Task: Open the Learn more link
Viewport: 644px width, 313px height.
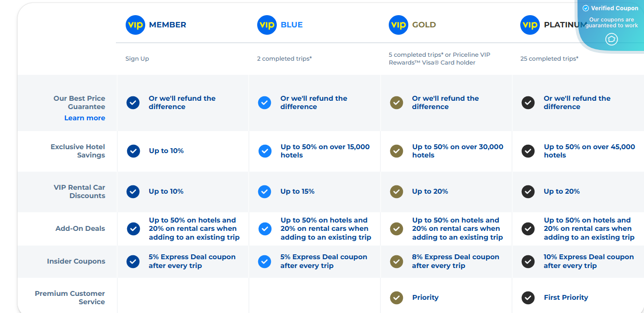Action: [x=85, y=118]
